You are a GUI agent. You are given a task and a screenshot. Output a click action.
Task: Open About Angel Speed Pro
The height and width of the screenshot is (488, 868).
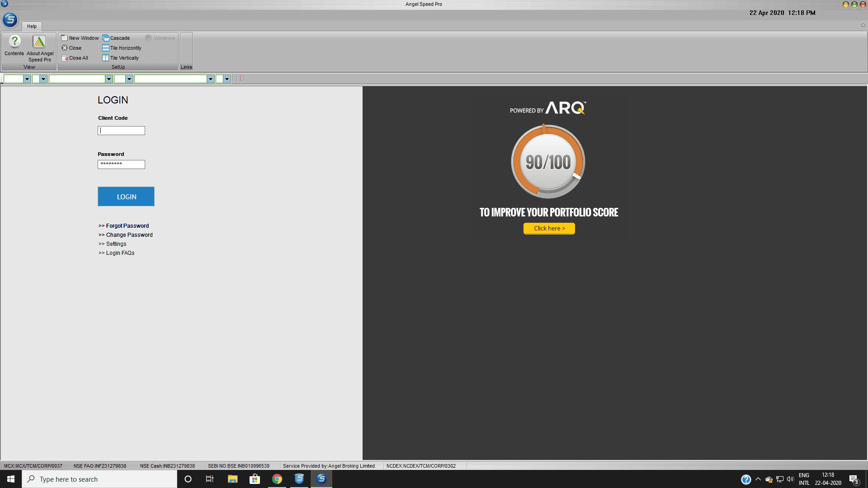click(40, 49)
